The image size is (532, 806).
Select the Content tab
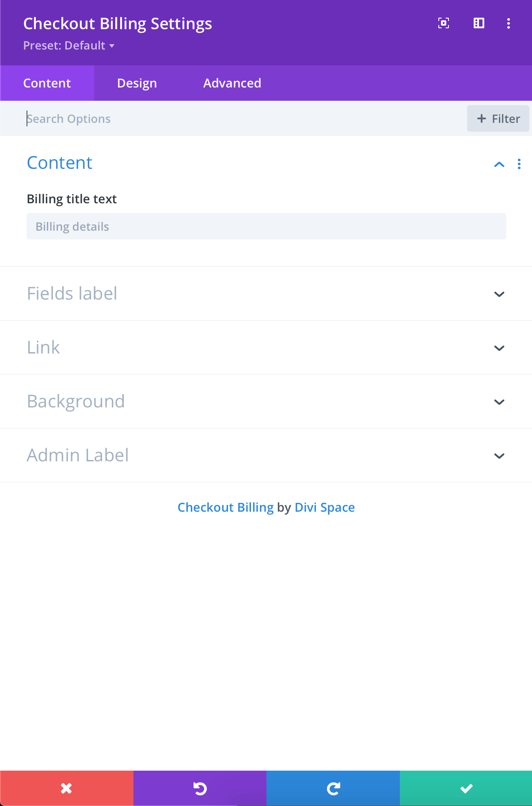point(47,83)
